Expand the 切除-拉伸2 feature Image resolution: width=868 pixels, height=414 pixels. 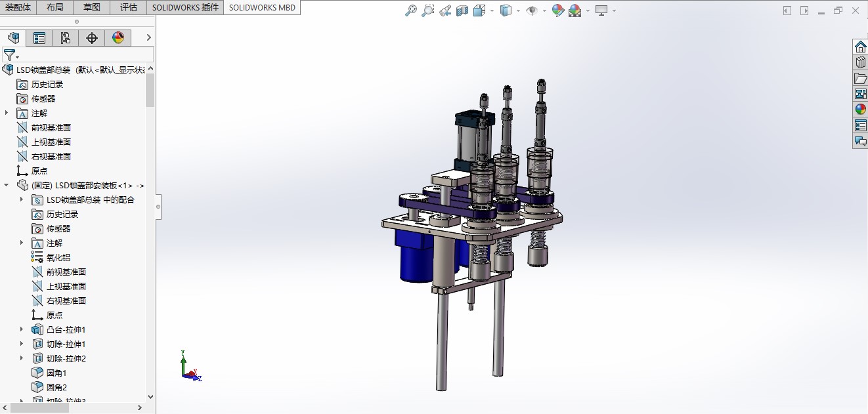22,358
